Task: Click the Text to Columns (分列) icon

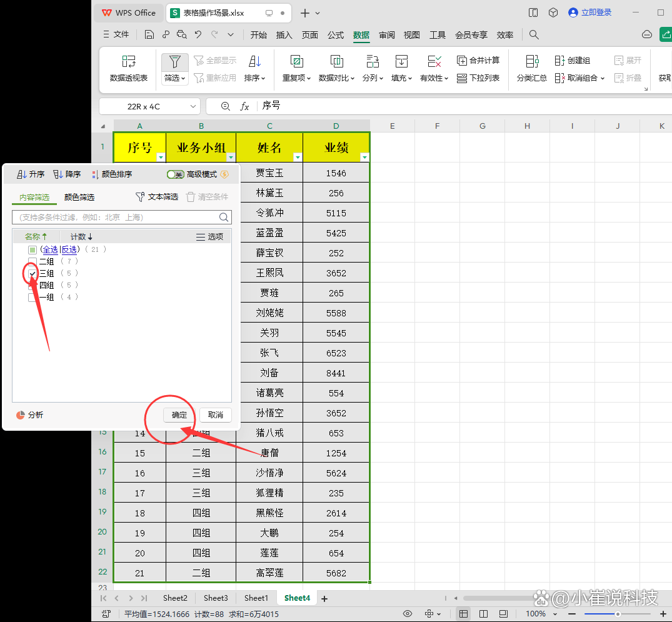Action: click(373, 62)
